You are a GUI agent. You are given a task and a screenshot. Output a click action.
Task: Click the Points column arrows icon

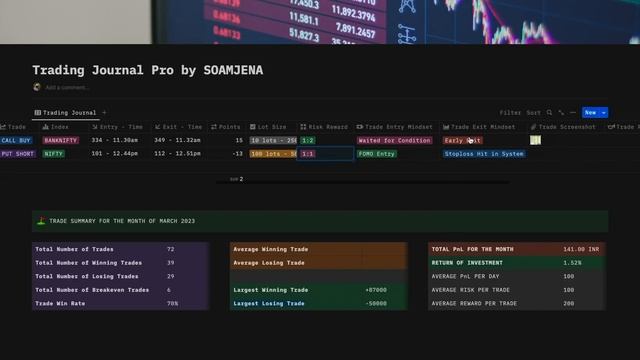coord(214,127)
